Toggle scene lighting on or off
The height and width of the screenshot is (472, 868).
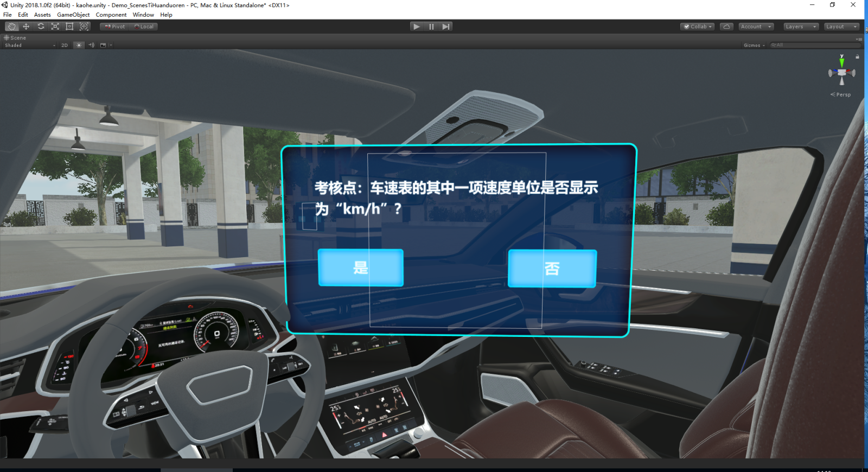pos(79,46)
